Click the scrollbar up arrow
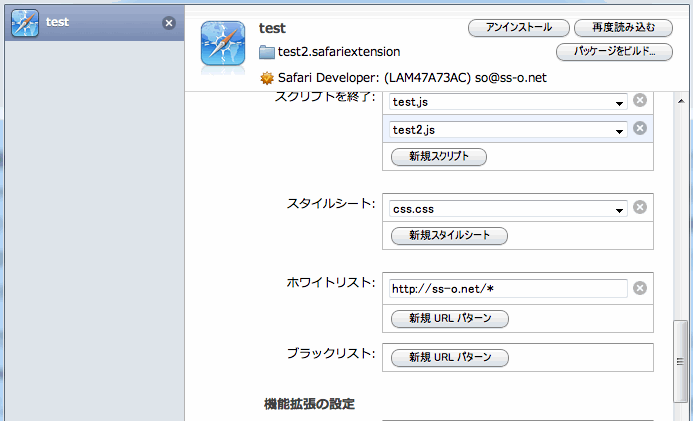Viewport: 693px width, 421px height. (x=681, y=101)
